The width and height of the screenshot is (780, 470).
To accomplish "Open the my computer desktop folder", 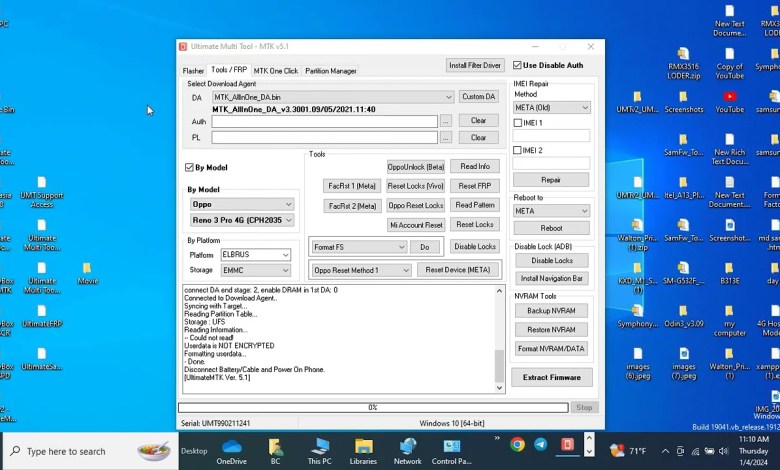I will click(x=730, y=321).
